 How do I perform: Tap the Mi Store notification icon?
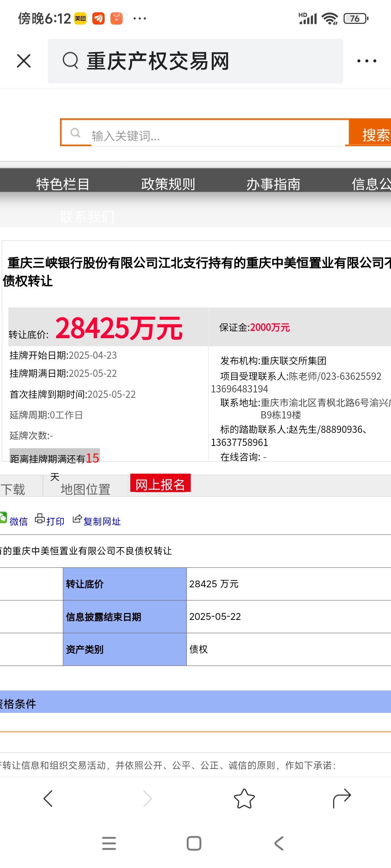coord(117,18)
